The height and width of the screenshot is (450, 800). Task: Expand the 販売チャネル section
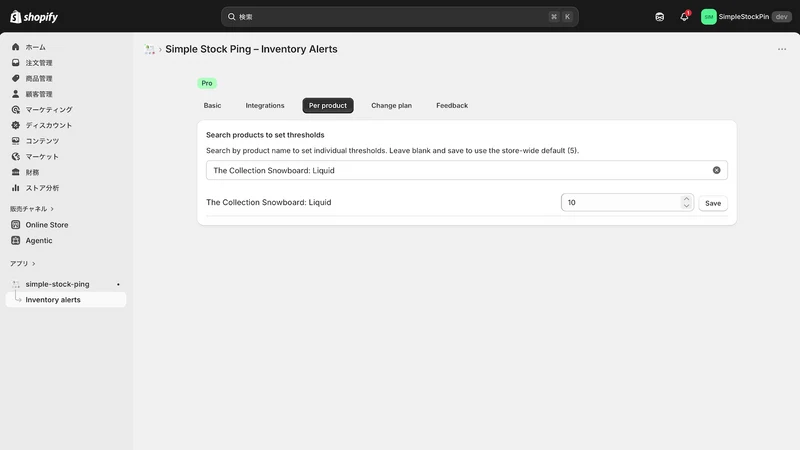point(32,209)
